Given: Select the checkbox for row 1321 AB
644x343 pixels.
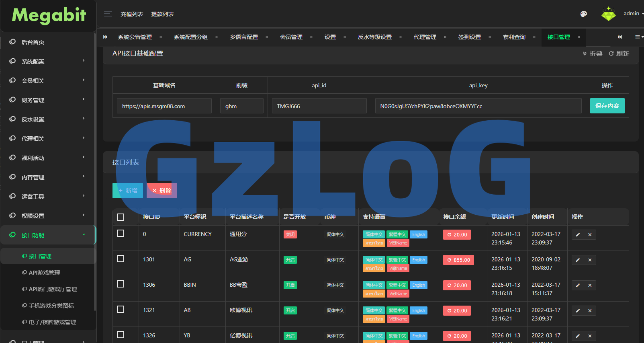Looking at the screenshot, I should coord(121,309).
